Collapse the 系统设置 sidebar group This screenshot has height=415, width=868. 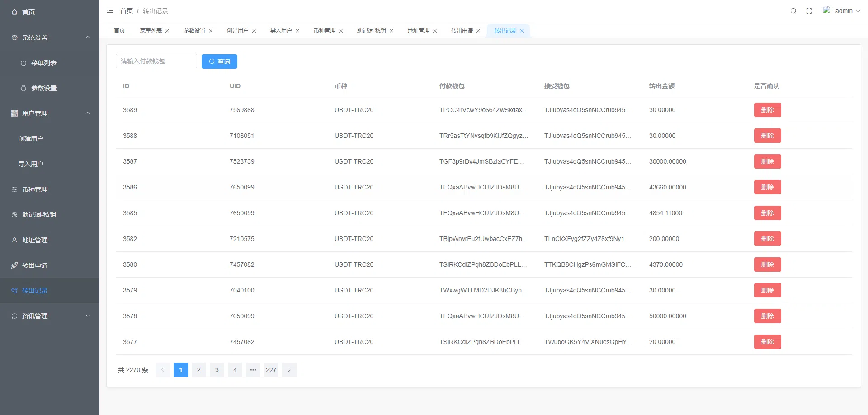pyautogui.click(x=88, y=38)
